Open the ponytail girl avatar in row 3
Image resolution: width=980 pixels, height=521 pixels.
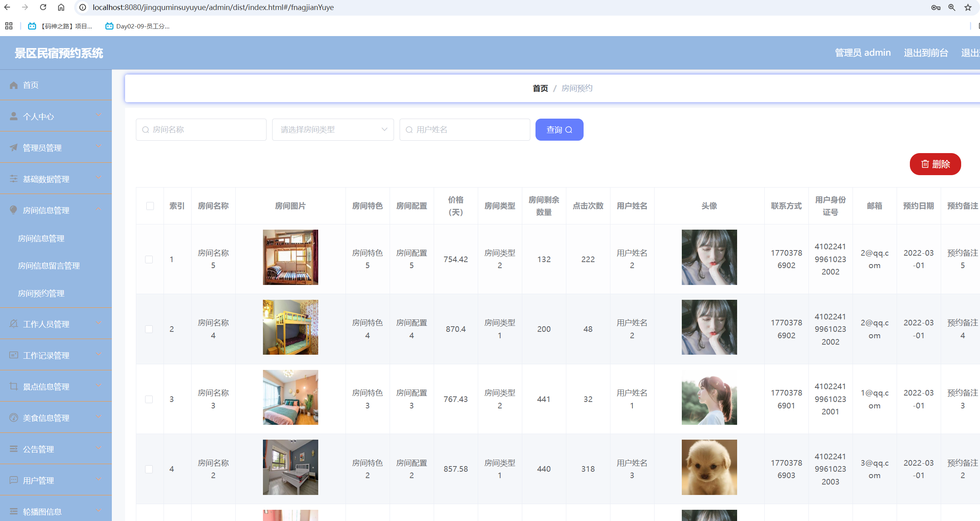pos(709,397)
